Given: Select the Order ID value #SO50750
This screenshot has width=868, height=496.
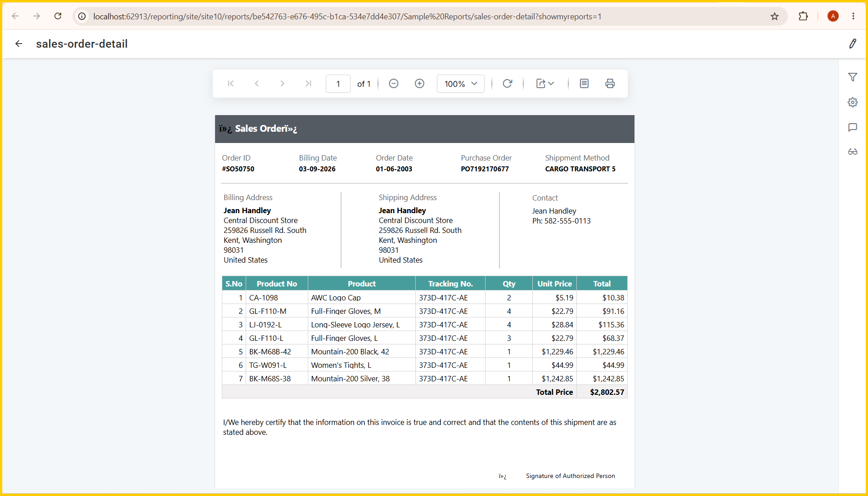Looking at the screenshot, I should [238, 169].
